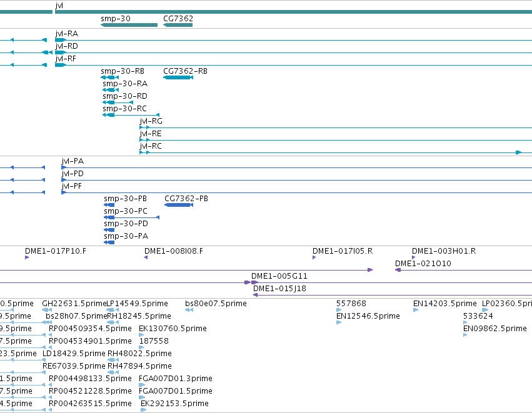Click BAC end DME1-017P10.F

pos(56,251)
